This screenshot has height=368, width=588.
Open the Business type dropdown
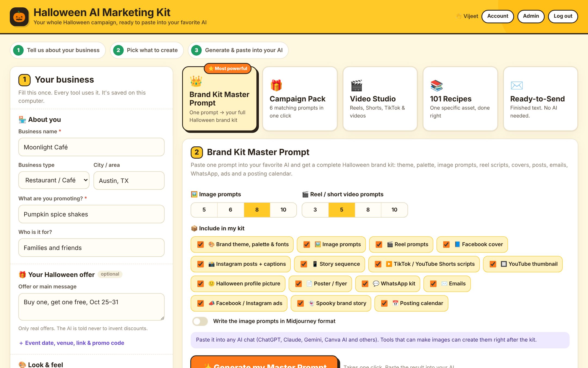tap(54, 180)
